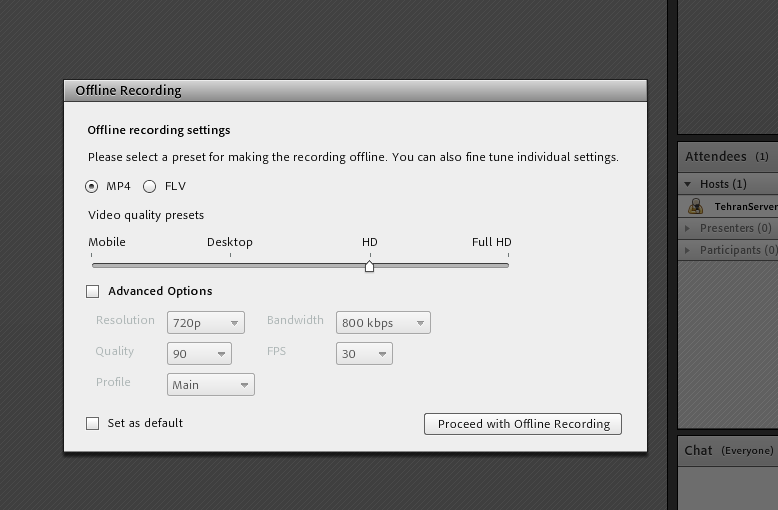Viewport: 778px width, 510px height.
Task: Open the Profile Main dropdown
Action: pos(211,385)
